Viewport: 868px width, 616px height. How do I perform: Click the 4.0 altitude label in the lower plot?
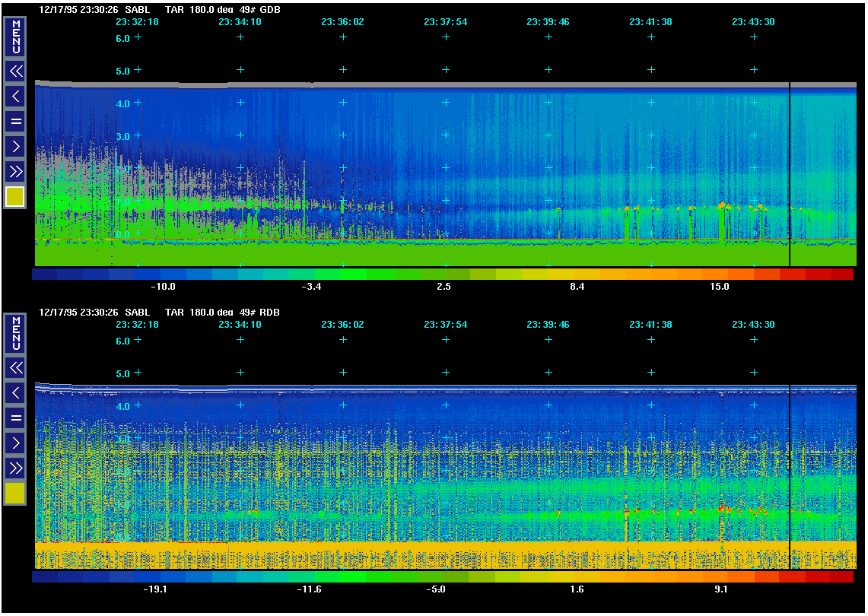point(122,407)
